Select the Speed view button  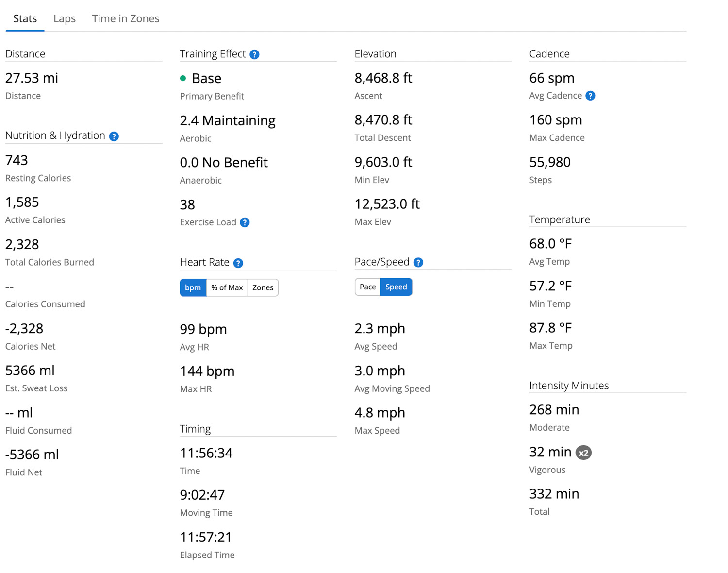[396, 287]
